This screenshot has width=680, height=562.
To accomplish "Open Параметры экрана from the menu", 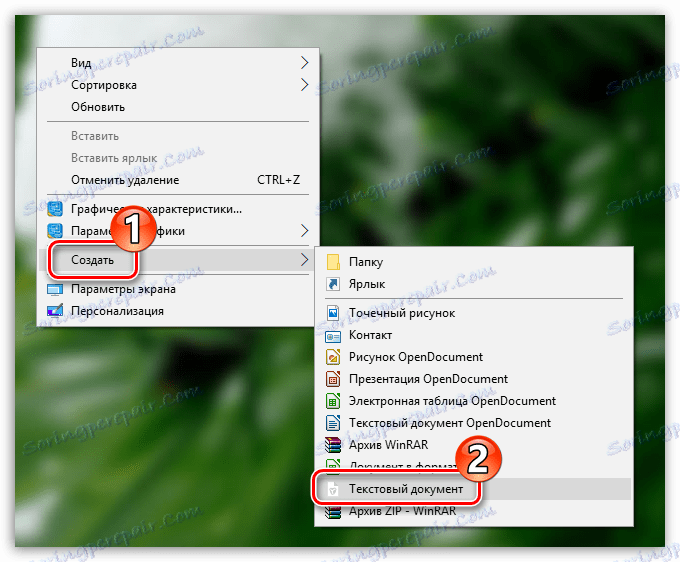I will click(178, 289).
